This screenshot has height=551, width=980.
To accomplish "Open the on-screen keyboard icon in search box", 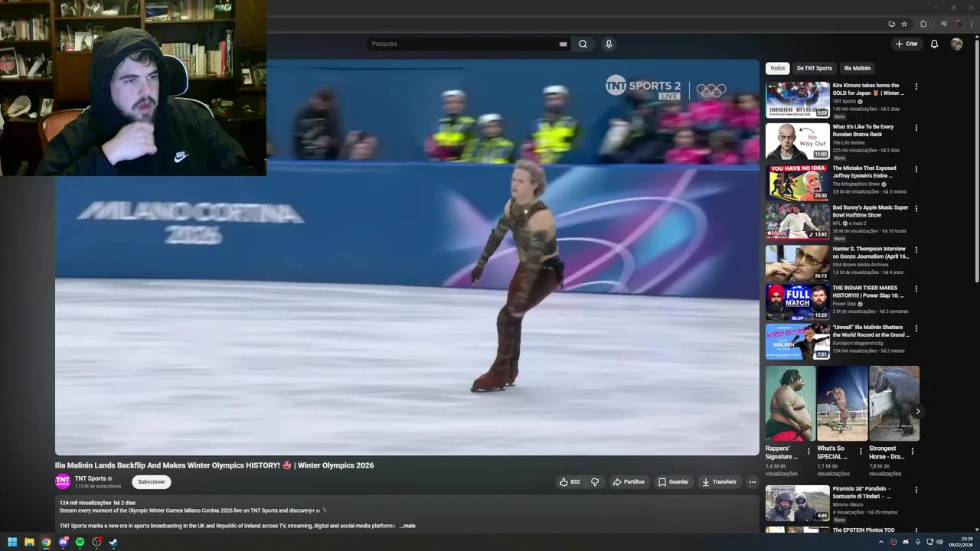I will pyautogui.click(x=563, y=44).
